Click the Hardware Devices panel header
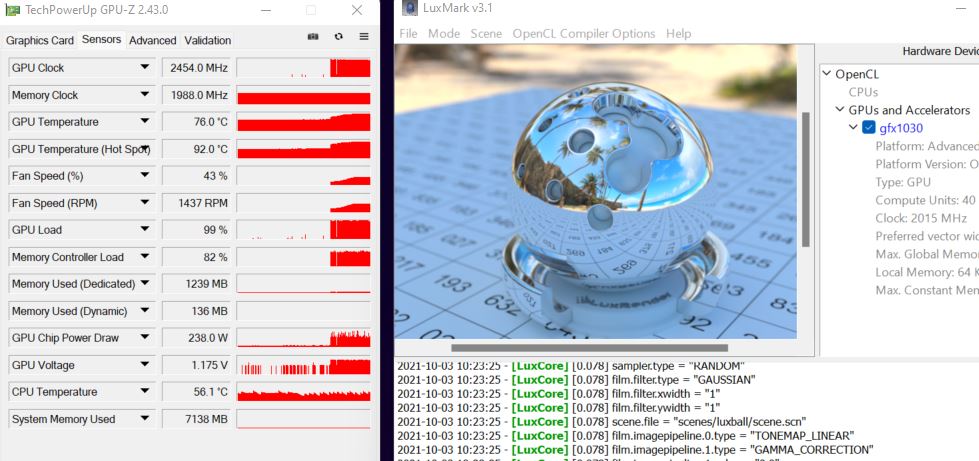Screen dimensions: 979x461 click(x=940, y=52)
